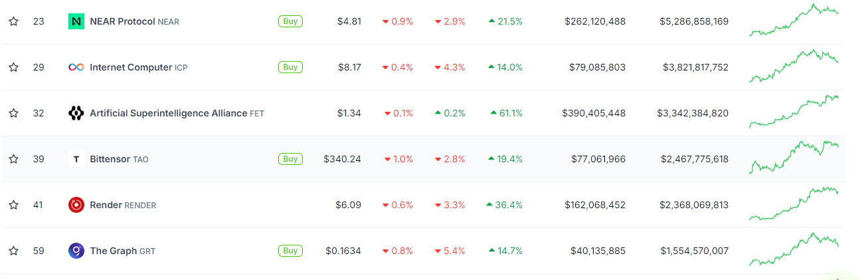Click Buy next to The Graph GRT
Viewport: 868px width, 280px height.
click(290, 251)
